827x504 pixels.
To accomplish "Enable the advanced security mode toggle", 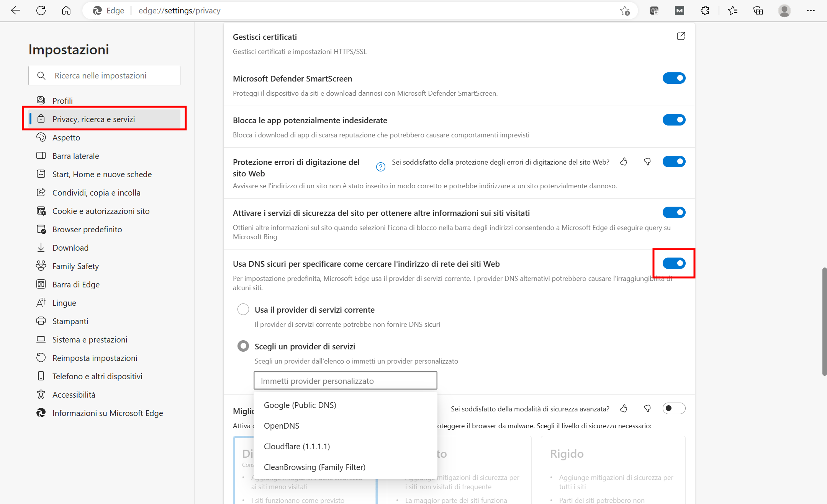I will click(674, 408).
